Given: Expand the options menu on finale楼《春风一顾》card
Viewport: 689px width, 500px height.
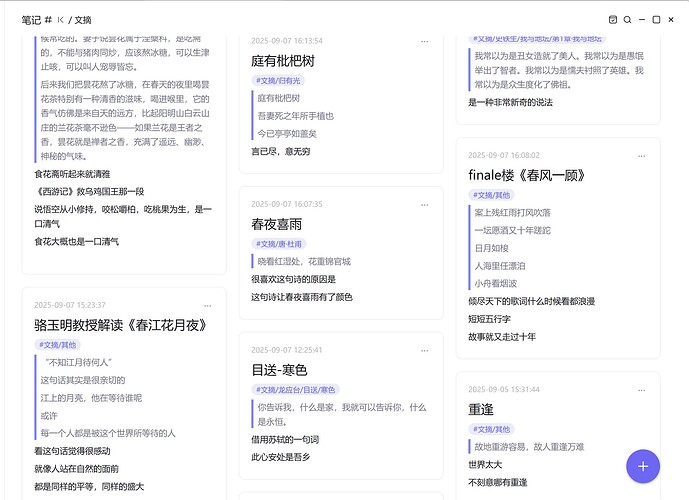Looking at the screenshot, I should point(643,156).
